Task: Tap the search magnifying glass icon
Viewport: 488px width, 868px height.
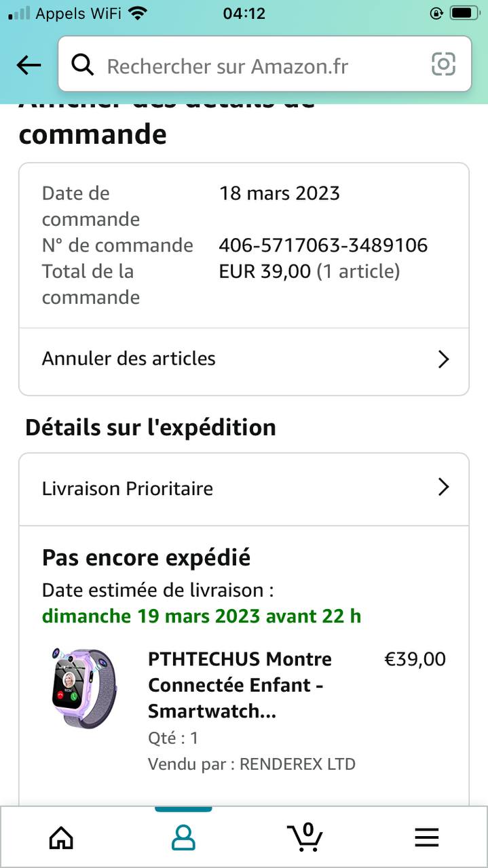Action: 83,65
